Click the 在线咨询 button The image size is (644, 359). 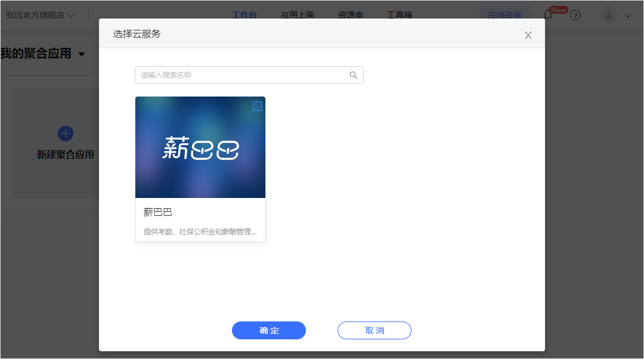coord(504,15)
